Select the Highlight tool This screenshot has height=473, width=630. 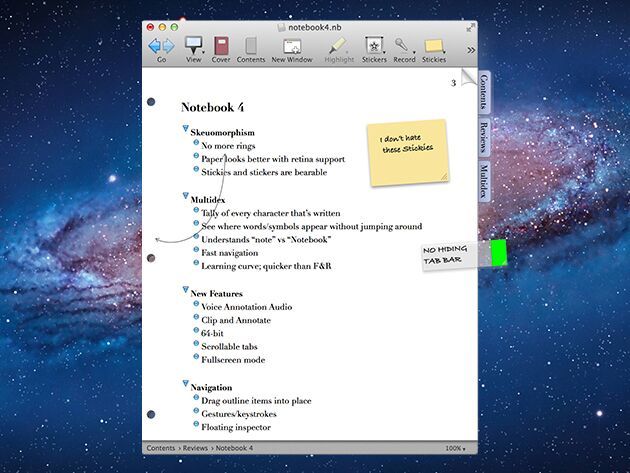pos(339,46)
